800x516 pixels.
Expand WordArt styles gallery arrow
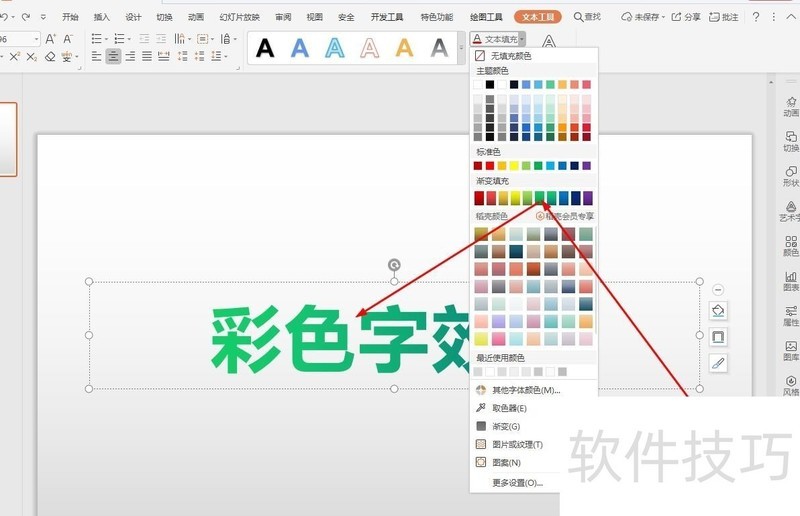[461, 48]
